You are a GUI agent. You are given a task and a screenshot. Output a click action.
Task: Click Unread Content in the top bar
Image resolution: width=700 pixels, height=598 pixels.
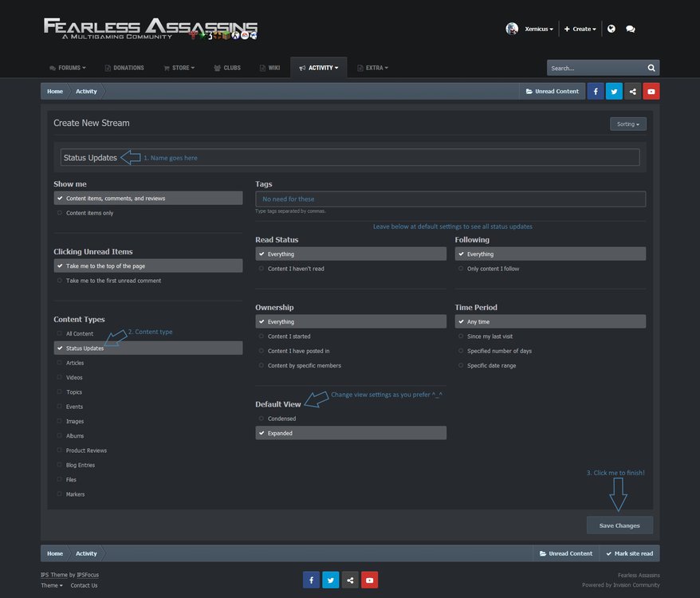click(x=553, y=91)
